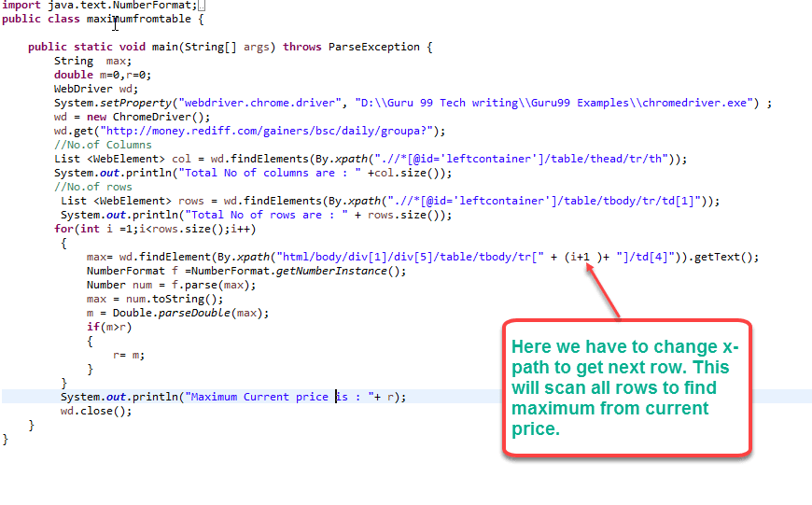812x505 pixels.
Task: Click the Double.parseDouble(max) line
Action: tap(177, 313)
